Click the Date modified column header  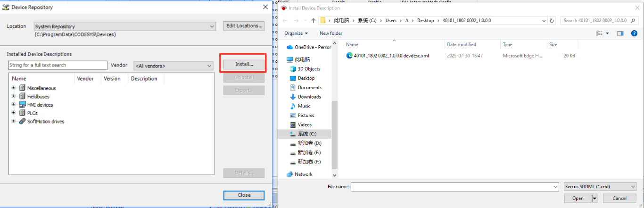(462, 45)
